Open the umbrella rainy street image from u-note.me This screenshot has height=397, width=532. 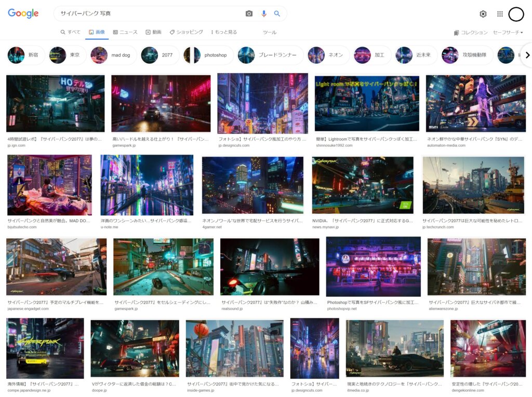[147, 185]
